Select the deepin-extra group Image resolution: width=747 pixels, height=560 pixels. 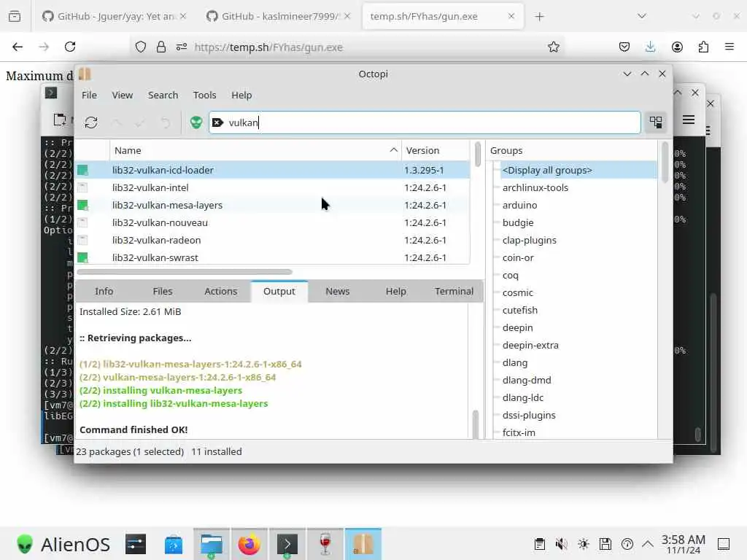point(530,345)
